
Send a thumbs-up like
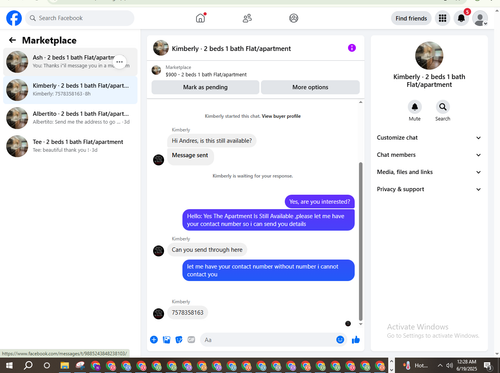[x=356, y=340]
